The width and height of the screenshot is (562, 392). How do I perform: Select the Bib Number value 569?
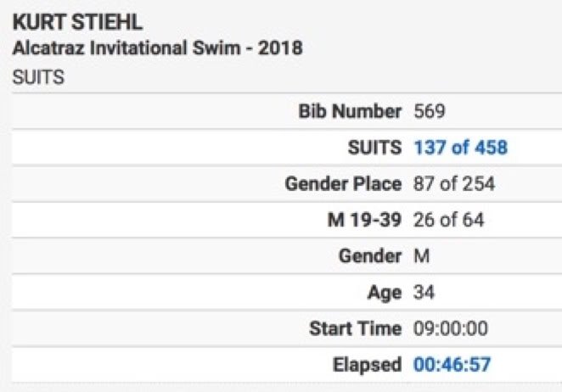click(x=430, y=111)
